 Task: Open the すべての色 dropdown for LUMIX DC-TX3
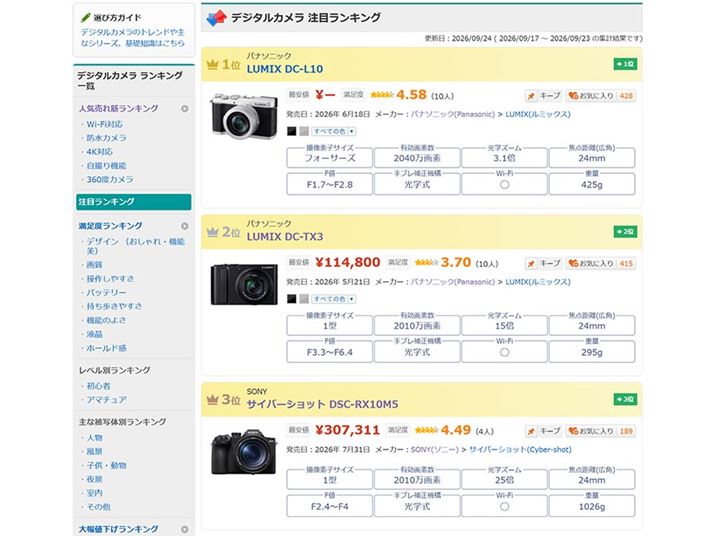(x=333, y=299)
